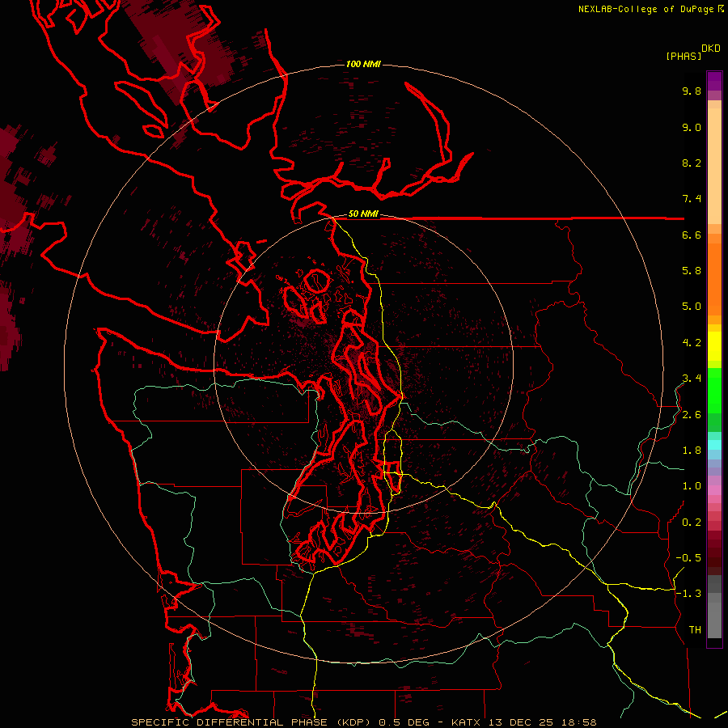Screen dimensions: 728x728
Task: Click the 100 NMI range ring label
Action: 363,64
